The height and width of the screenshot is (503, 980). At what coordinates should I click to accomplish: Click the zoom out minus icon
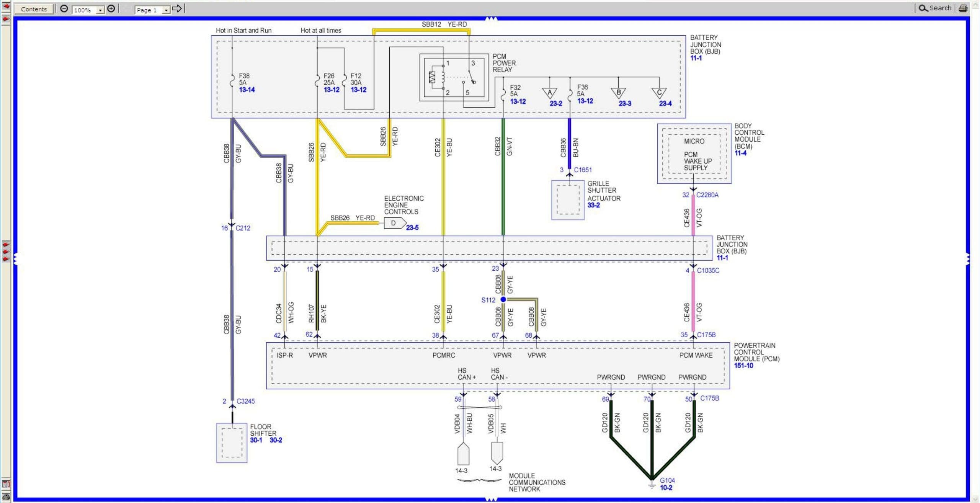[x=64, y=9]
